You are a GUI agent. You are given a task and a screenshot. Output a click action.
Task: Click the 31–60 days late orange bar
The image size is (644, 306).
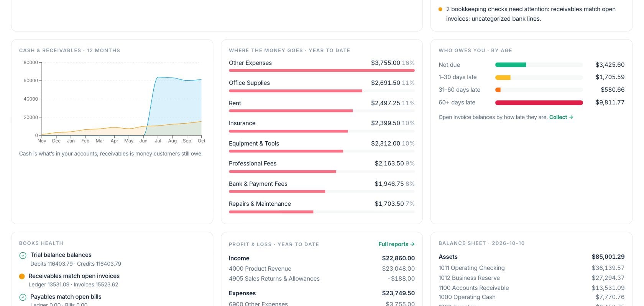(498, 90)
